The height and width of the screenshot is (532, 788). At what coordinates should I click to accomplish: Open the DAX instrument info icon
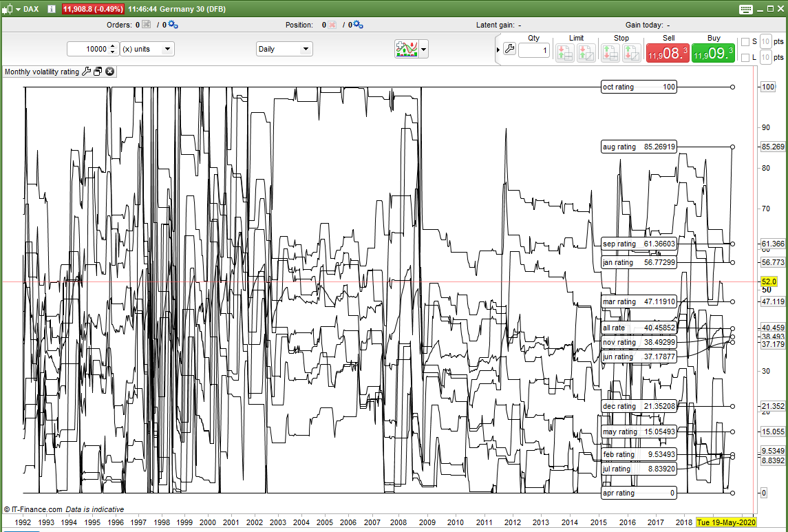(51, 9)
